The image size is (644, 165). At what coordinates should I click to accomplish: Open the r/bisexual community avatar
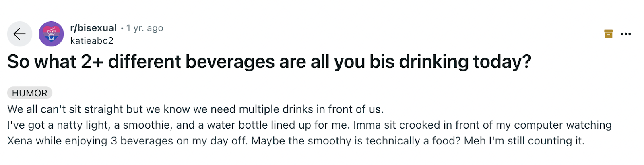(51, 34)
